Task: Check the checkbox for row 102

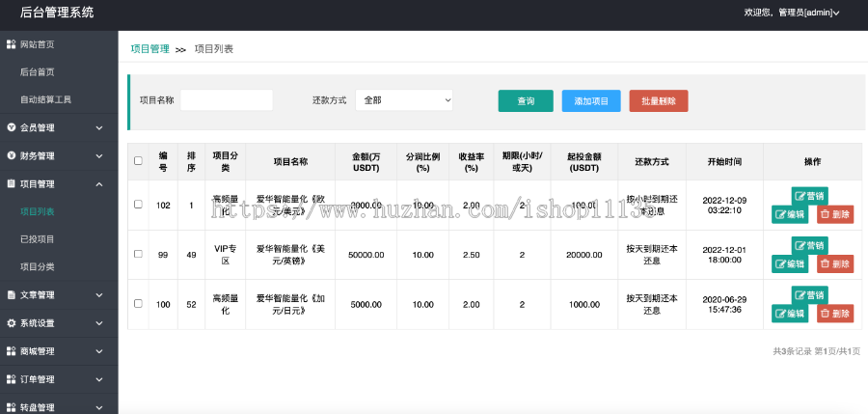Action: 138,204
